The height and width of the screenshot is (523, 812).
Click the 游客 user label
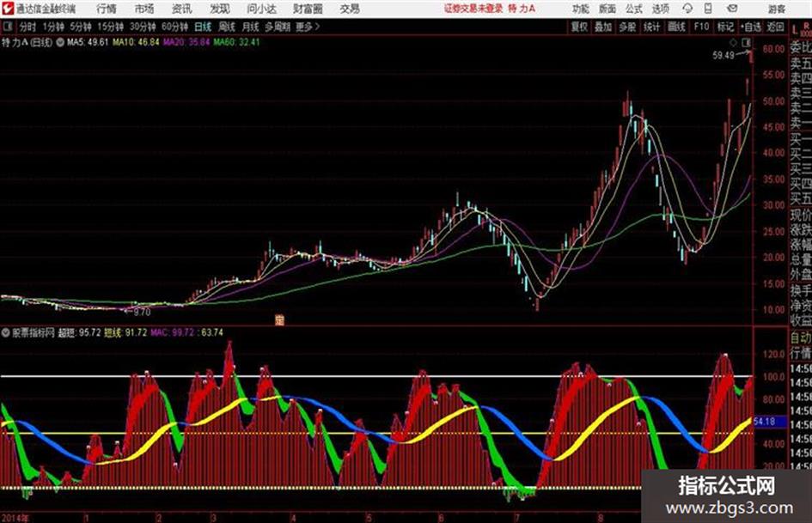click(x=776, y=9)
